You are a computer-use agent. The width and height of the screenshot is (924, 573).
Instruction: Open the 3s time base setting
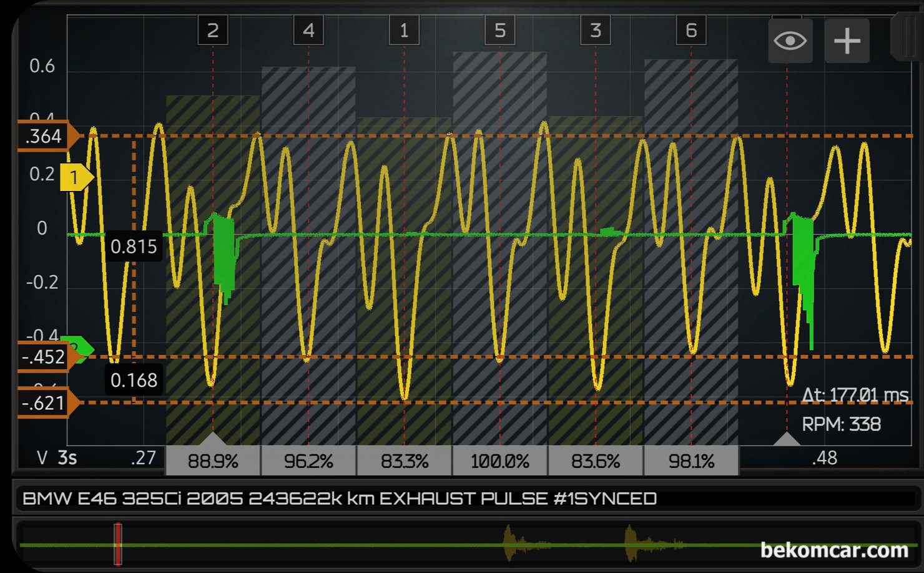(67, 458)
